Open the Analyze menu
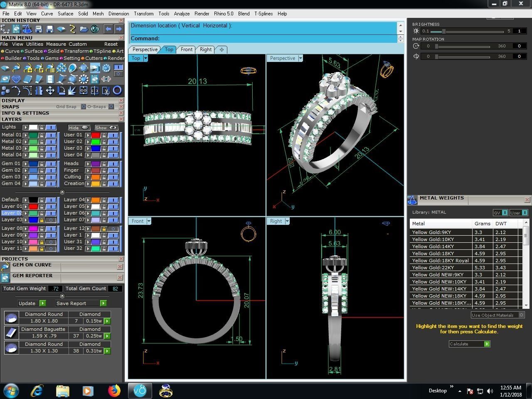 click(182, 14)
